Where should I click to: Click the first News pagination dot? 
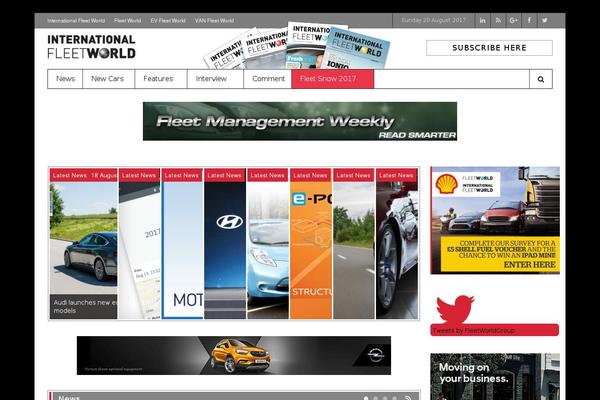[366, 398]
